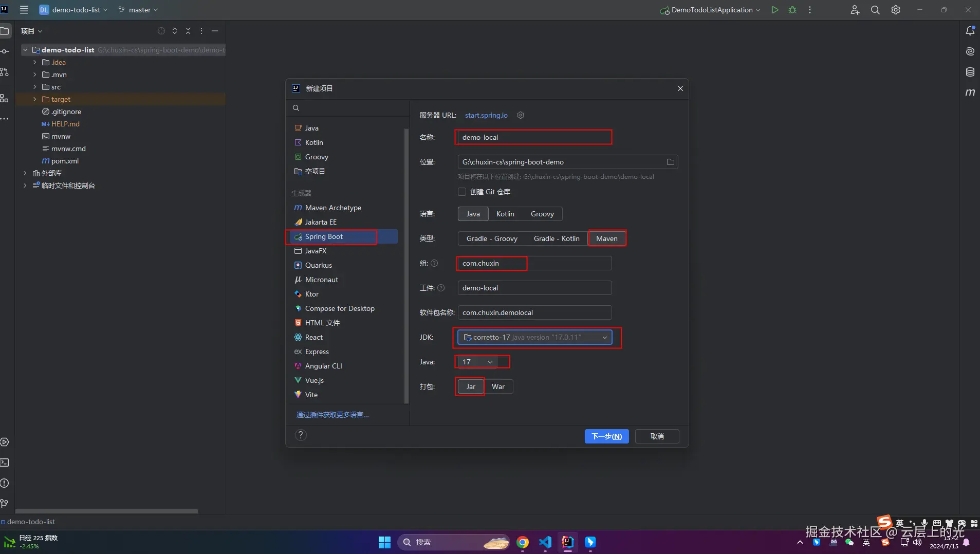Expand the .idea folder
Image resolution: width=980 pixels, height=554 pixels.
pos(35,62)
